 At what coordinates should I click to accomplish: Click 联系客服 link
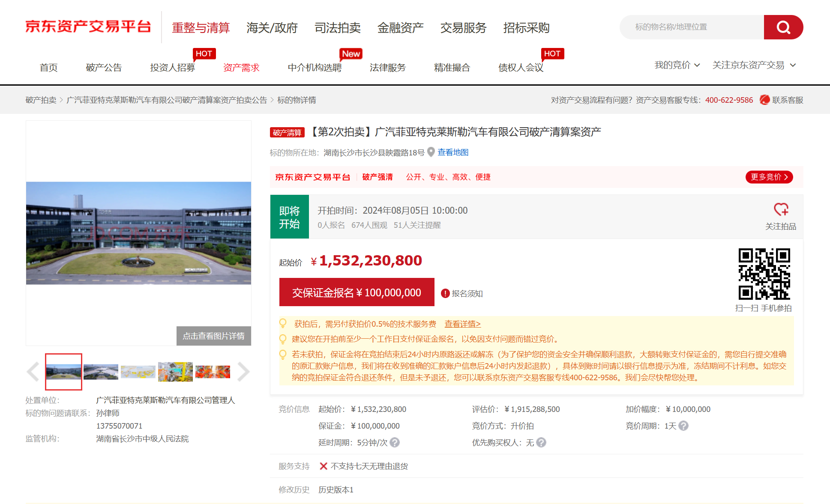tap(788, 100)
